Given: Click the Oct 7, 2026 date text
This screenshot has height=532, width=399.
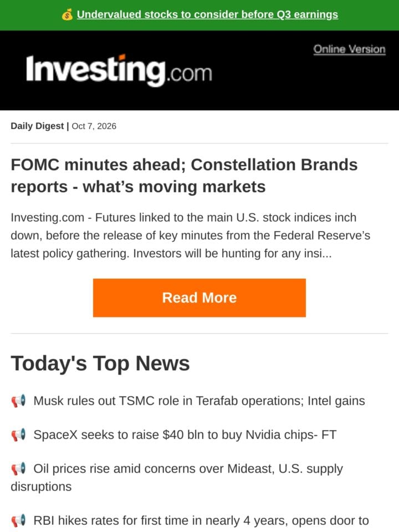Looking at the screenshot, I should coord(94,126).
